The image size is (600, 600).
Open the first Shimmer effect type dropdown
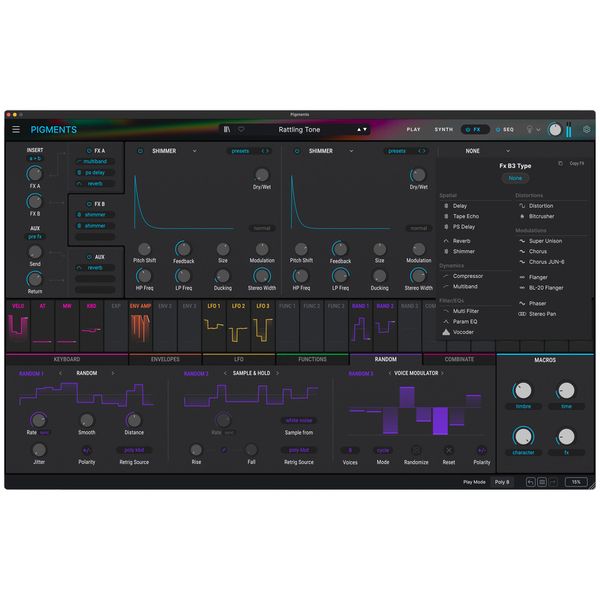pos(194,151)
